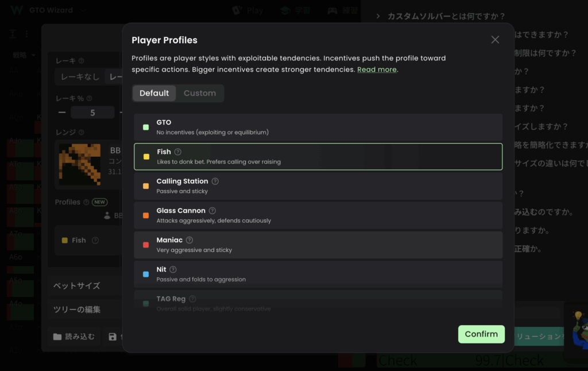588x371 pixels.
Task: Switch to the Default tab
Action: click(154, 93)
